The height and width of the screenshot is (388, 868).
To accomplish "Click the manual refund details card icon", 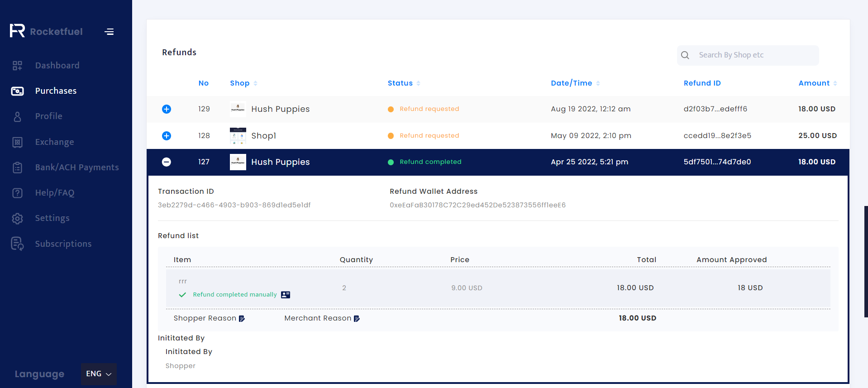I will click(x=286, y=295).
